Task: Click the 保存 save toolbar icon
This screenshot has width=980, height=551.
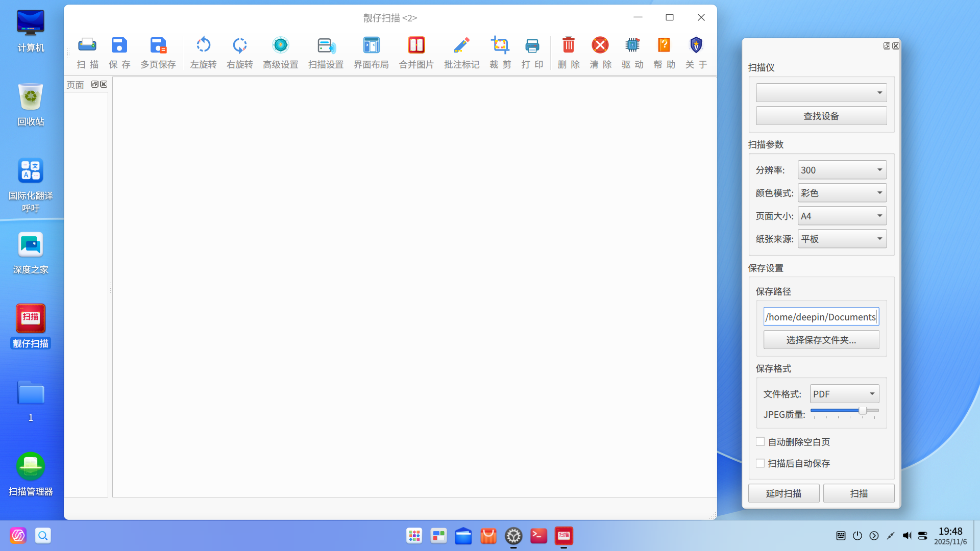Action: click(x=119, y=52)
